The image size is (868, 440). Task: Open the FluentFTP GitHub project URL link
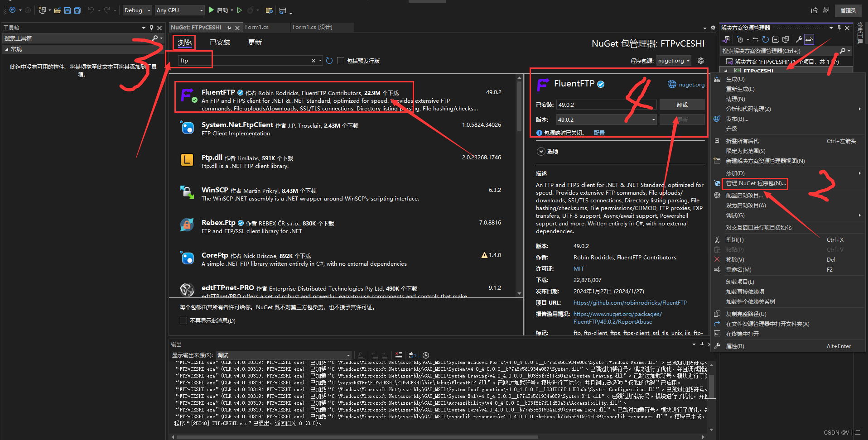click(x=630, y=302)
